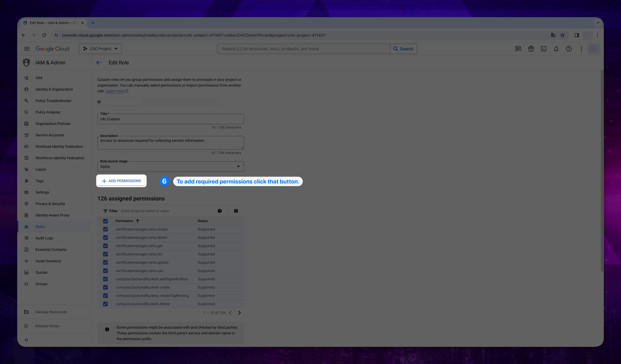This screenshot has width=621, height=364.
Task: Click the ADD PERMISSIONS button
Action: tap(121, 181)
